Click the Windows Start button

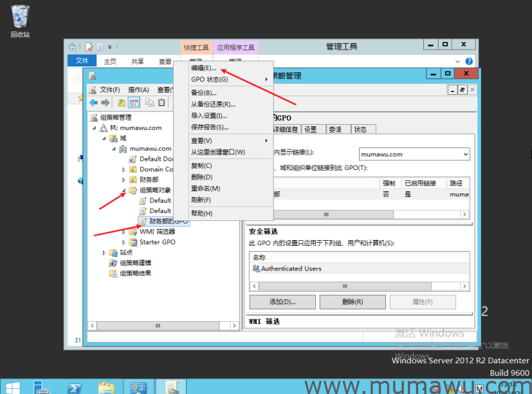pyautogui.click(x=12, y=387)
